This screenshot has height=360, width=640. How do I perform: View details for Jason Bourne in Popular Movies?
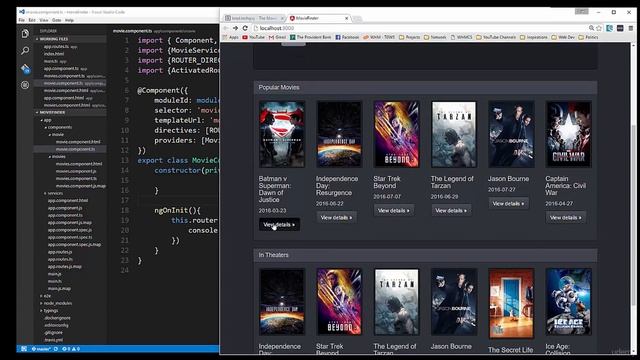[508, 203]
